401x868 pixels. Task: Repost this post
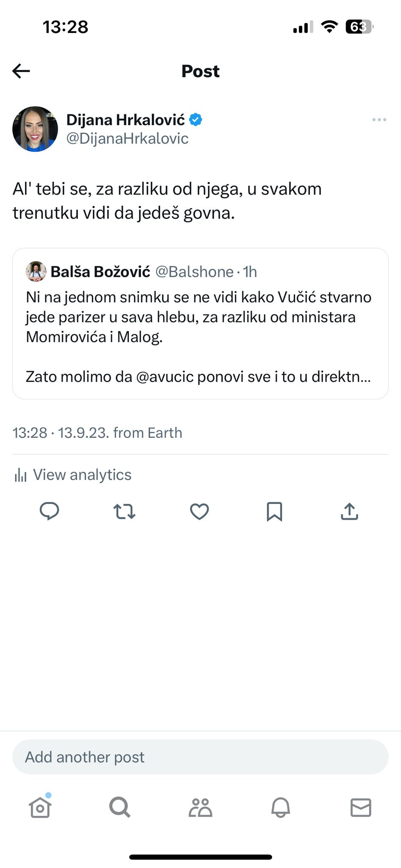pos(125,512)
